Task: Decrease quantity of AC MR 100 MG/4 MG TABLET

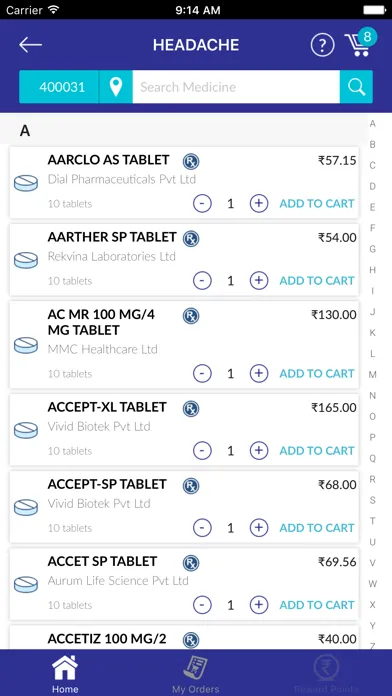Action: 202,373
